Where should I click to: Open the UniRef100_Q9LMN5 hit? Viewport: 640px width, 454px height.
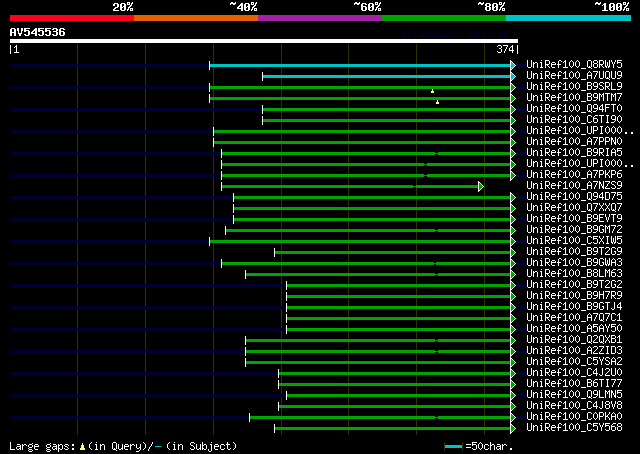(574, 395)
